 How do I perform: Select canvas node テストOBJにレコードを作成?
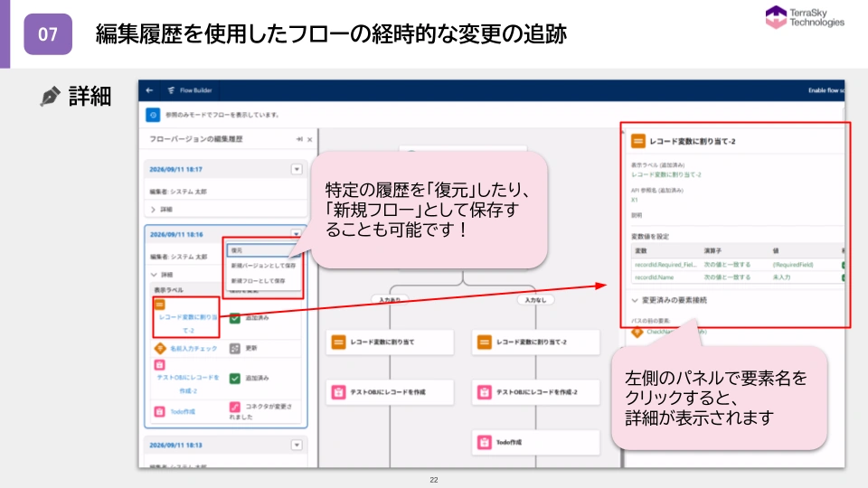[390, 391]
